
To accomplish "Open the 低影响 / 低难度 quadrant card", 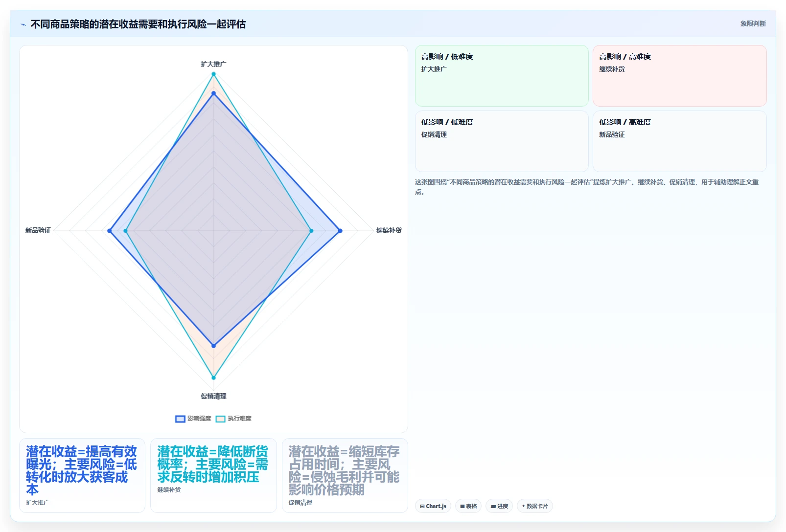I will pyautogui.click(x=502, y=141).
